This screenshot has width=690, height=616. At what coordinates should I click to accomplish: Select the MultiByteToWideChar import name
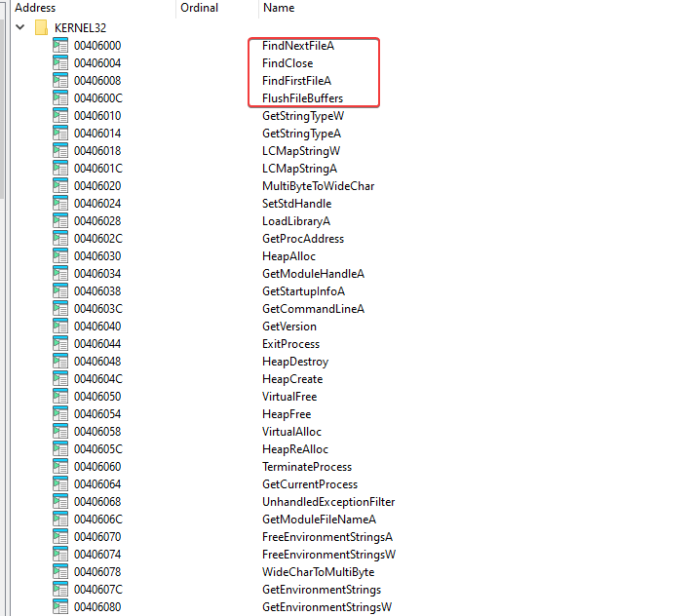pyautogui.click(x=318, y=186)
